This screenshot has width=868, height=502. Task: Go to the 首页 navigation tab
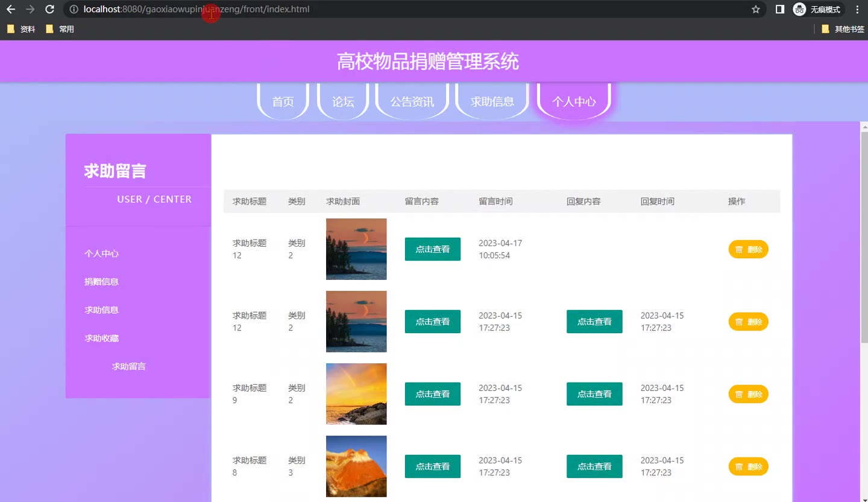tap(283, 101)
